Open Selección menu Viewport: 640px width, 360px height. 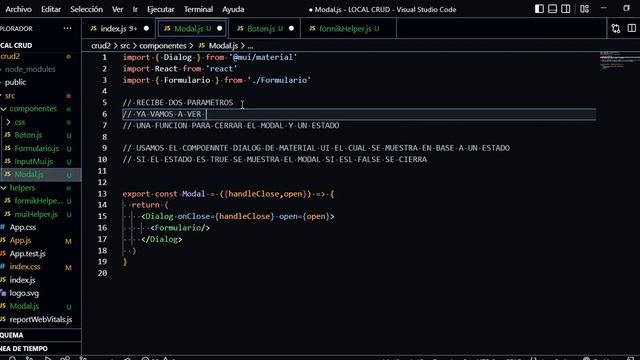click(x=86, y=9)
